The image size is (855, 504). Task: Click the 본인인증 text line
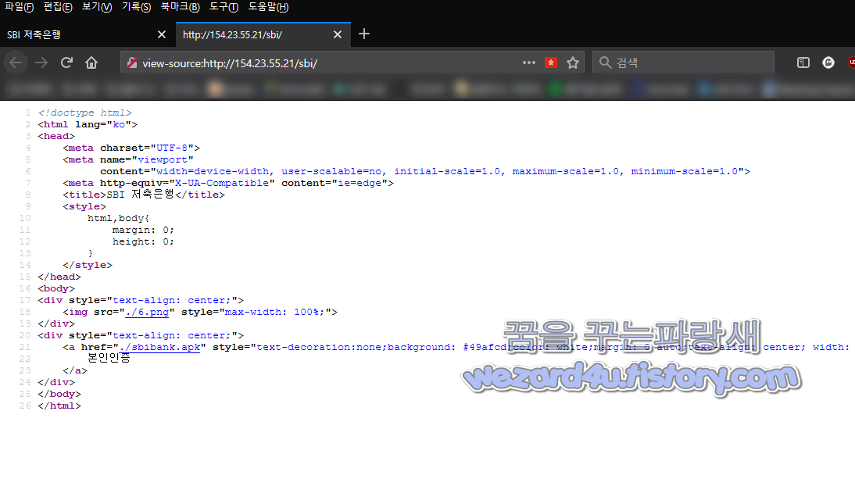pos(109,359)
